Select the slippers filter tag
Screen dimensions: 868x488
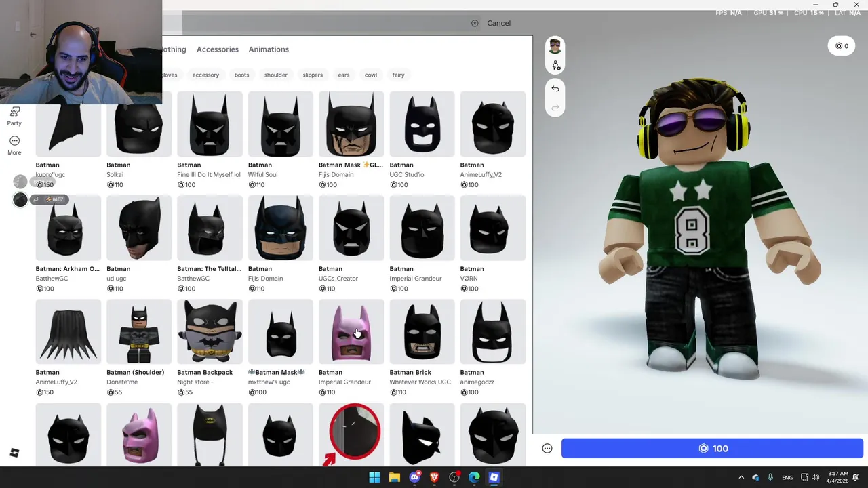coord(313,75)
